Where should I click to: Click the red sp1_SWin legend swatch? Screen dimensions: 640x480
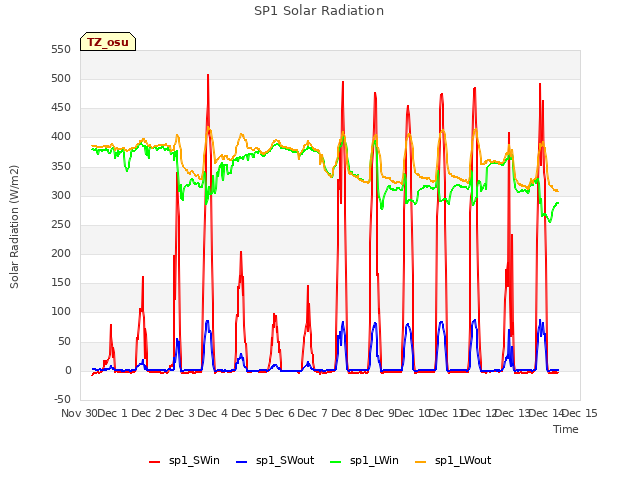(155, 461)
